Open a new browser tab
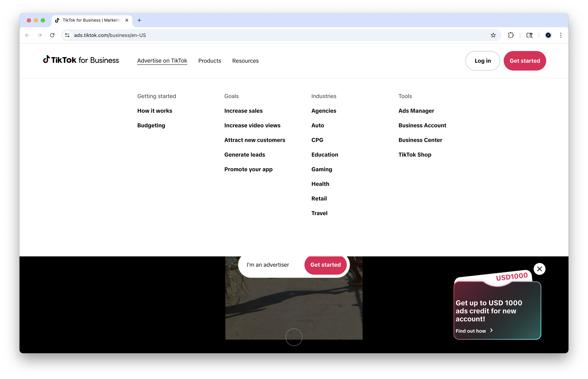The image size is (588, 379). point(139,20)
